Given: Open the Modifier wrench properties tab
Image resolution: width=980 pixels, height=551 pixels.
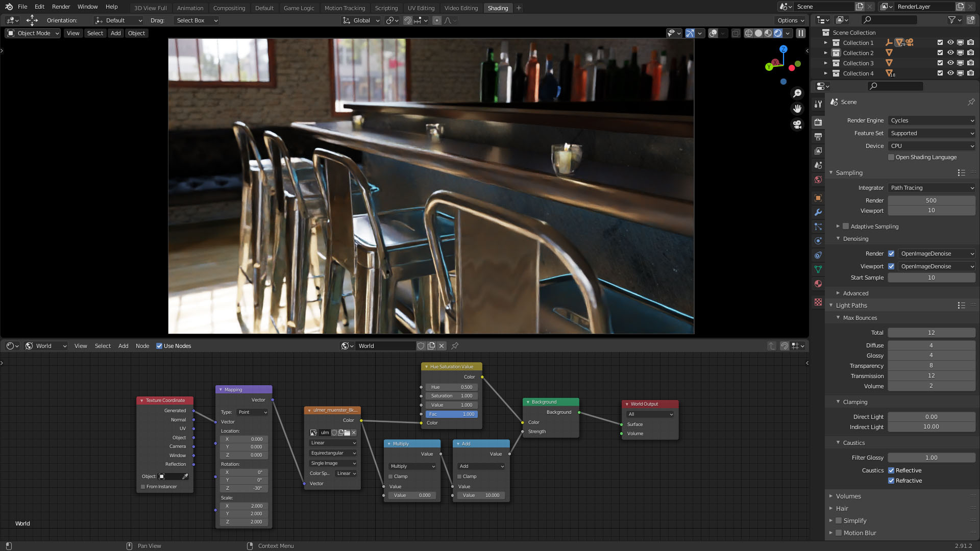Looking at the screenshot, I should (818, 212).
